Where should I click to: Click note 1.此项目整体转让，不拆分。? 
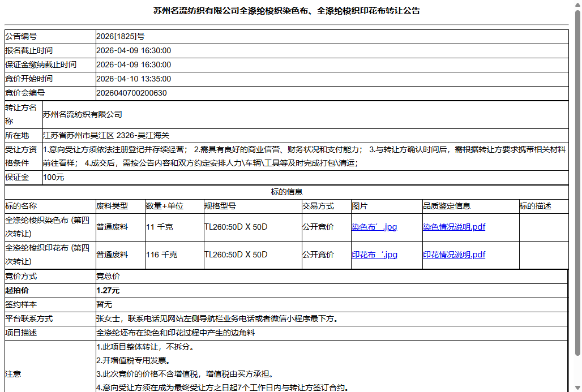tap(145, 347)
